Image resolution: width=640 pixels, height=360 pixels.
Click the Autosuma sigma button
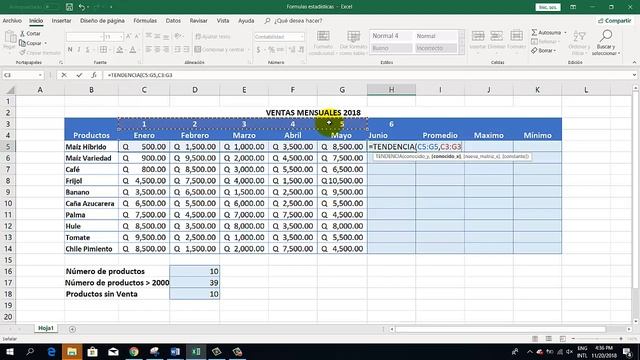click(x=546, y=32)
